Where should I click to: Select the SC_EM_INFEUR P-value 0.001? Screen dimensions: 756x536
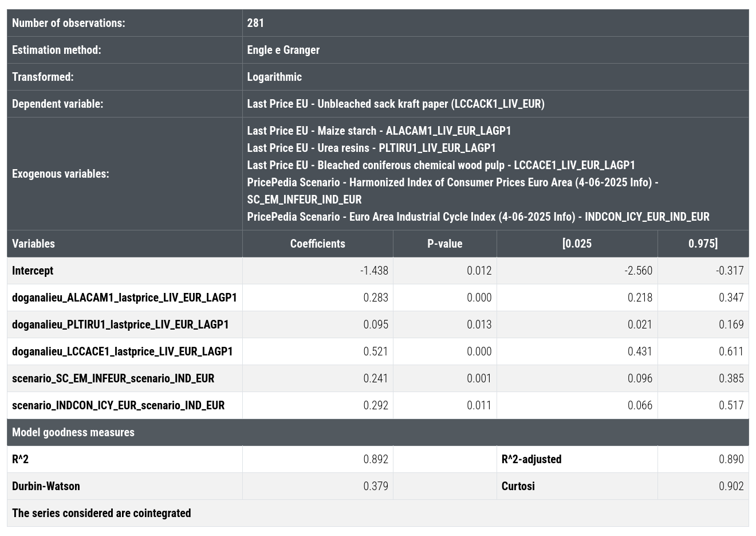tap(479, 378)
